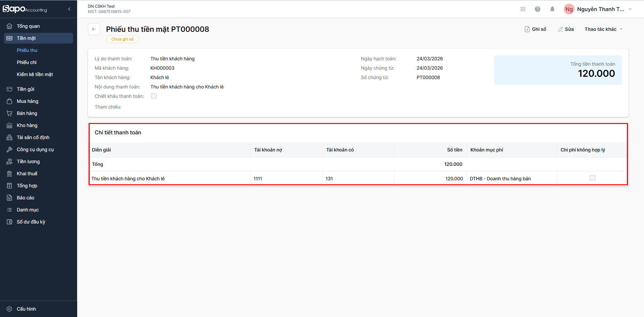Check the Chi phí không hợp lý box
The image size is (644, 317).
592,178
